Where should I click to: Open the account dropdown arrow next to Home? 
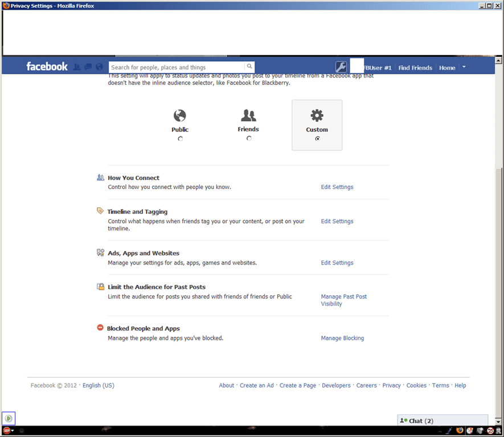point(464,67)
